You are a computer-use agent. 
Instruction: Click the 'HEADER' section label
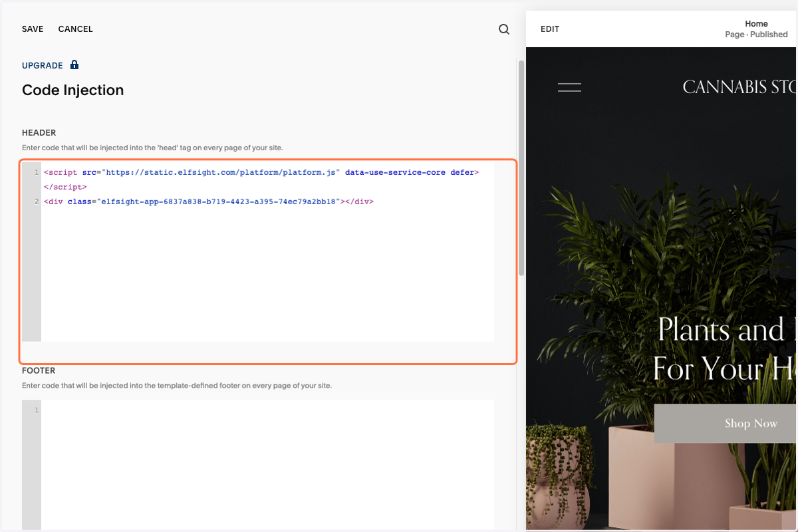[x=39, y=133]
